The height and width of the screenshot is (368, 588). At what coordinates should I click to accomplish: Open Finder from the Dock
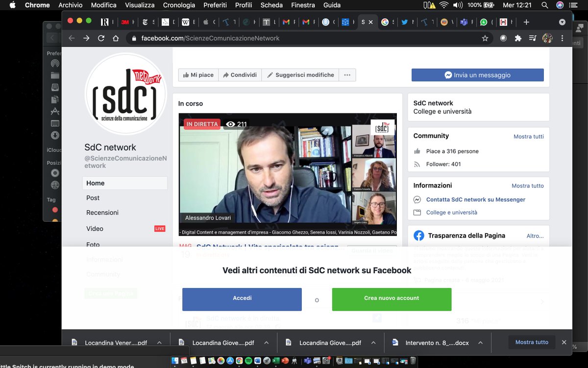[x=175, y=361]
